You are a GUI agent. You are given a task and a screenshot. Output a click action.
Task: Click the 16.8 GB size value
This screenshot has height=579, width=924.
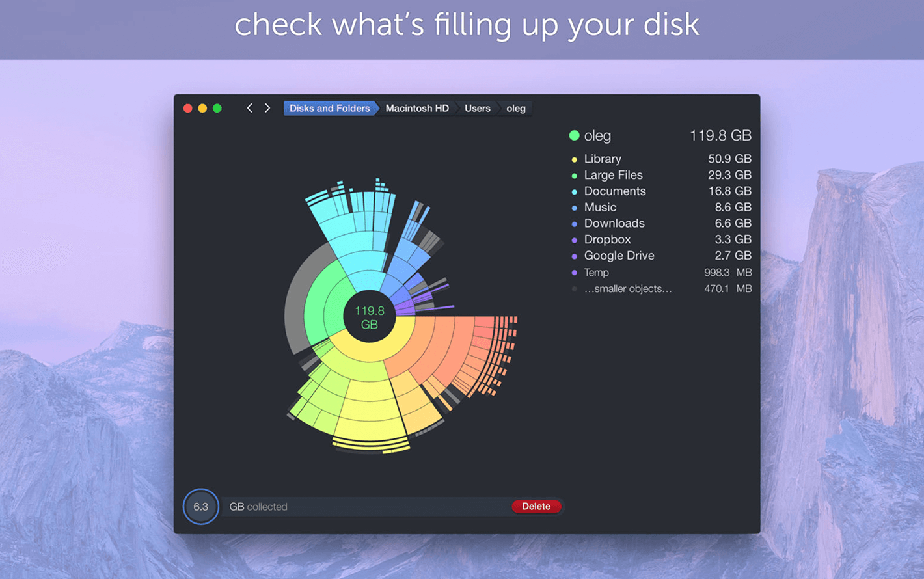(729, 191)
